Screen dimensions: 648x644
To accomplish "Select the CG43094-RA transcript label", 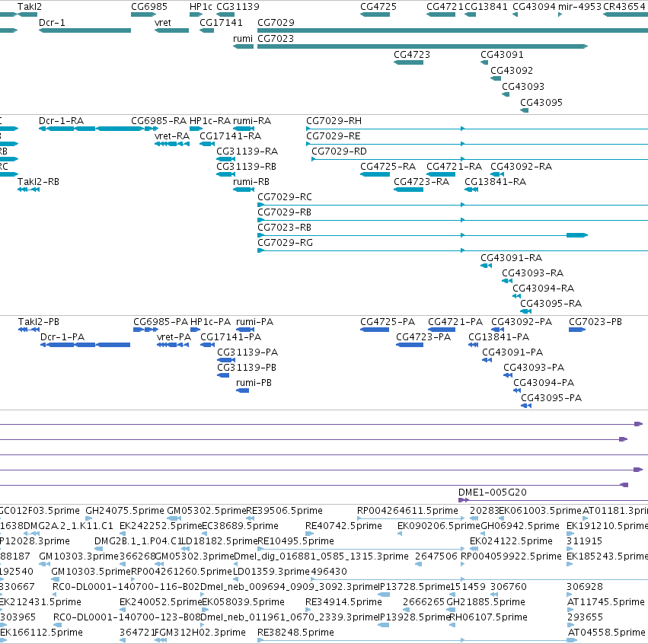I will pos(544,289).
